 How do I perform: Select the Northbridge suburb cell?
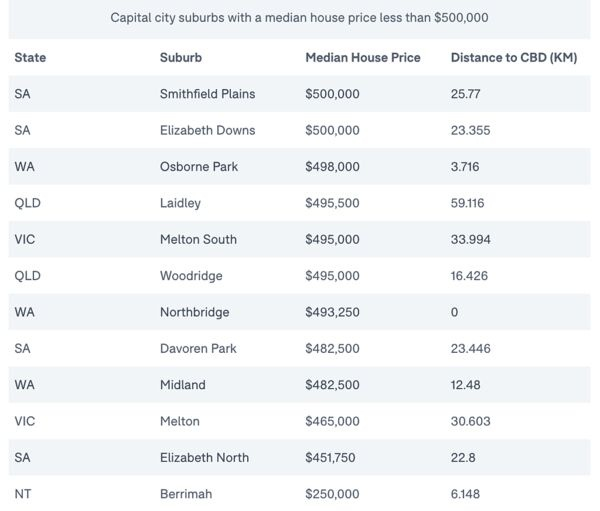coord(194,312)
